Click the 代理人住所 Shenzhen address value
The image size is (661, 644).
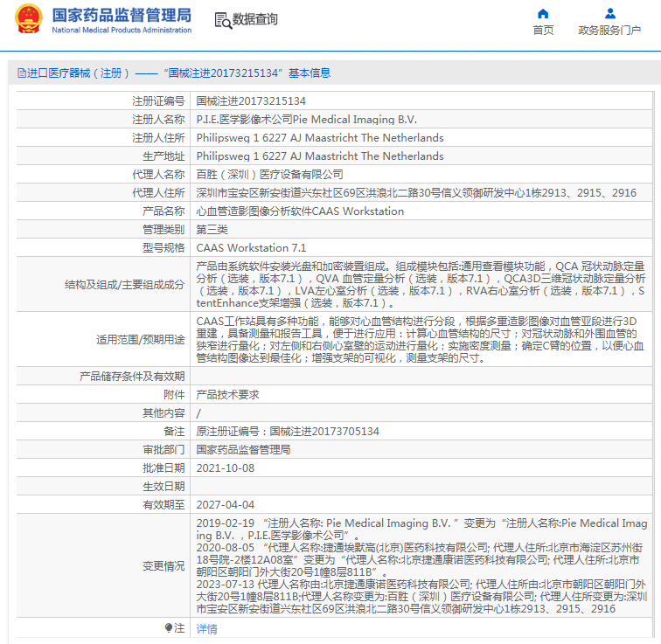click(x=415, y=193)
